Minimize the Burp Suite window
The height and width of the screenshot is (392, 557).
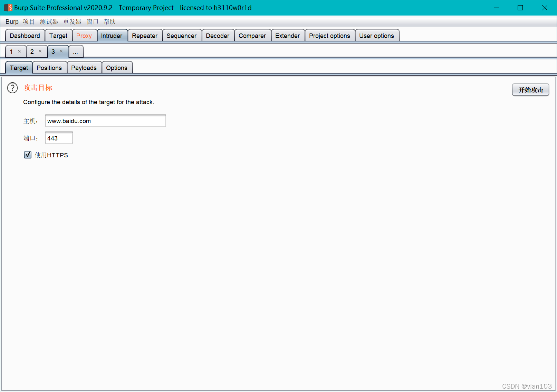497,8
